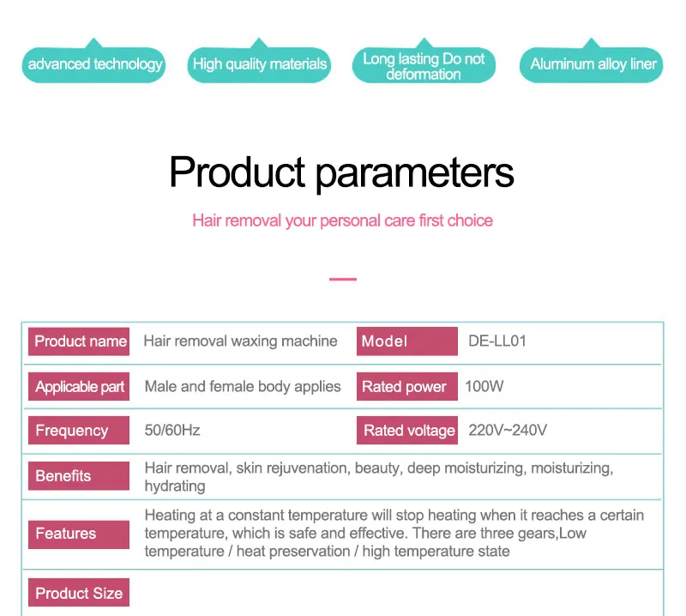Click the 'Product Size' label
Viewport: 686px width, 616px height.
pyautogui.click(x=79, y=592)
